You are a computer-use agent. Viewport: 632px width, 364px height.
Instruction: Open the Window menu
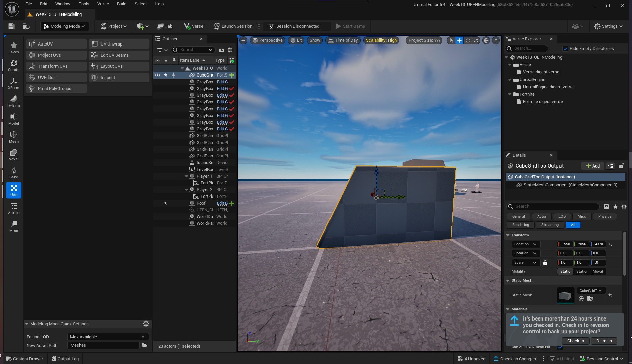click(63, 4)
